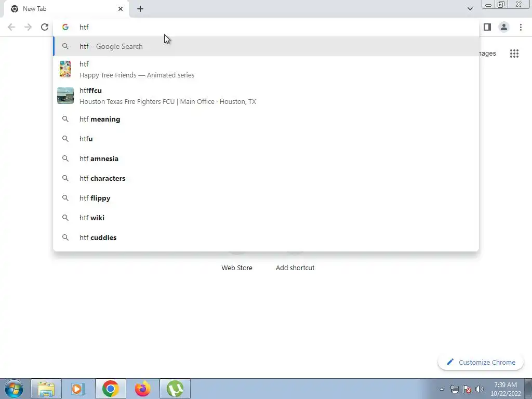
Task: Launch Windows Media Player from the taskbar
Action: 78,389
